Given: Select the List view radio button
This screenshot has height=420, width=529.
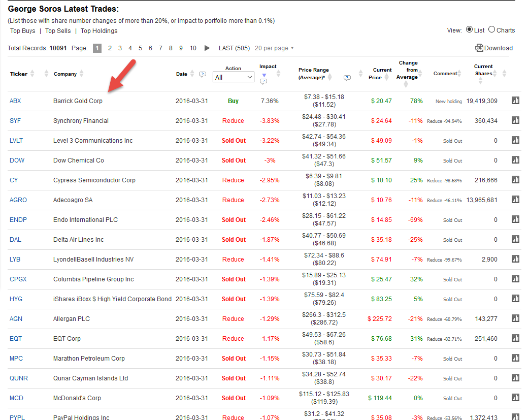Looking at the screenshot, I should 469,29.
